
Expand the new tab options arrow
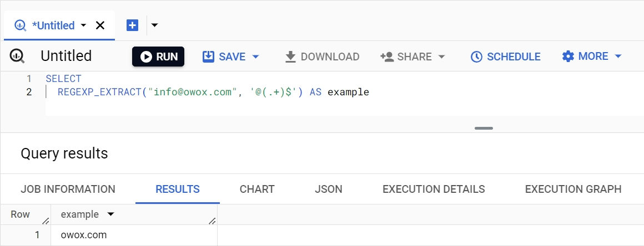tap(154, 25)
